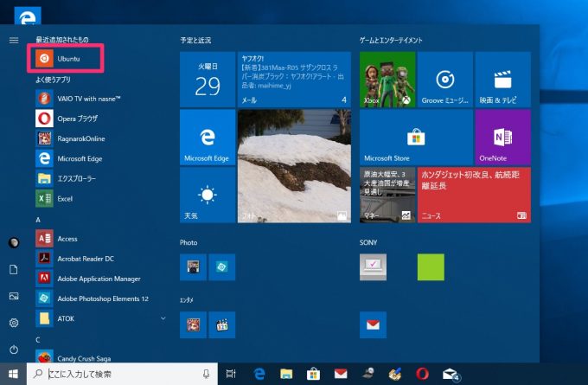Image resolution: width=588 pixels, height=385 pixels.
Task: Open Mail with badge on taskbar
Action: click(x=451, y=375)
